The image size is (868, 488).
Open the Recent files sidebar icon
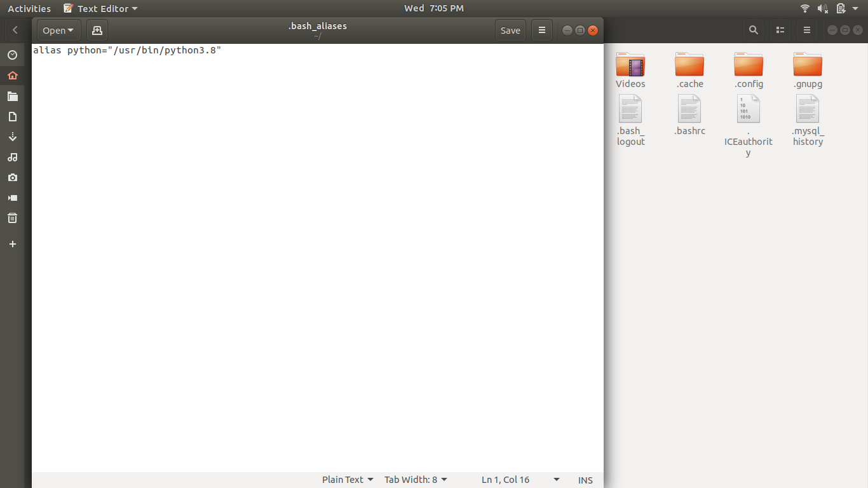(x=12, y=55)
